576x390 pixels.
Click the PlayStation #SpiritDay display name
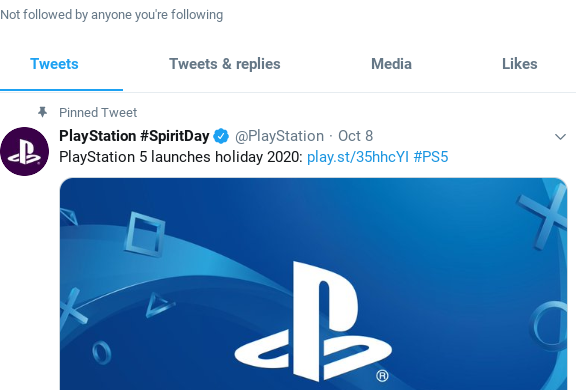coord(134,136)
